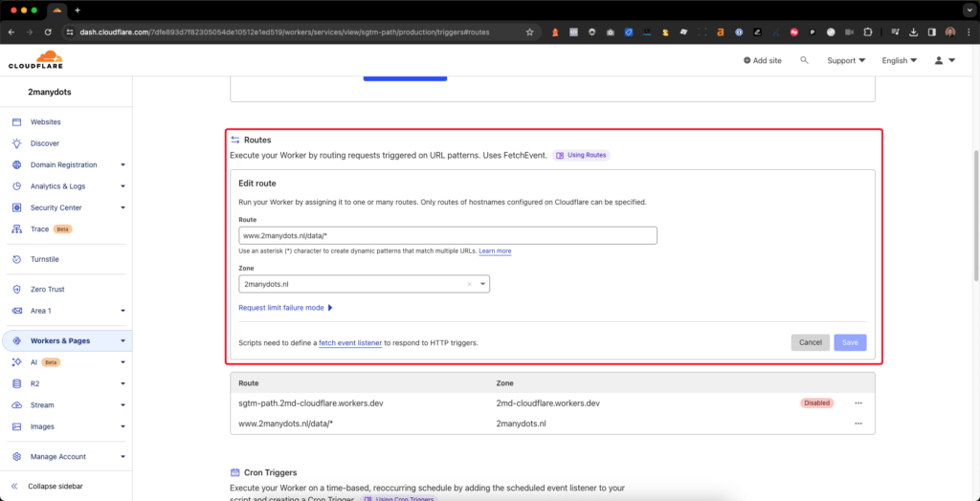Save the edited route
Image resolution: width=980 pixels, height=501 pixels.
850,342
